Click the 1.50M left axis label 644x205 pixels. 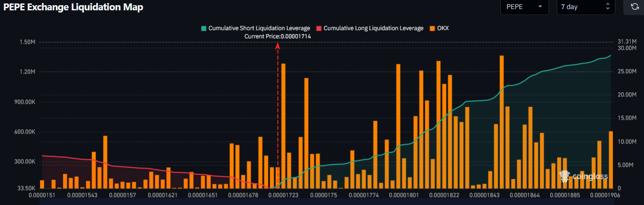[x=27, y=42]
